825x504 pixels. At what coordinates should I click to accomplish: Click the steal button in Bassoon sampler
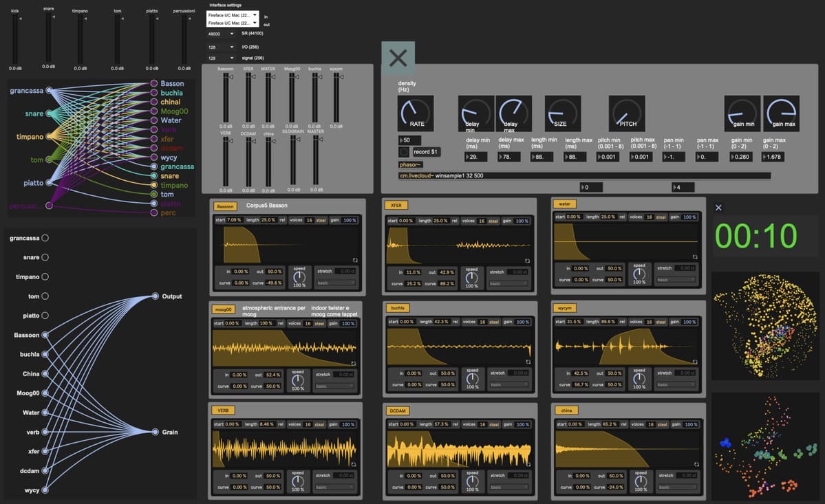point(321,220)
